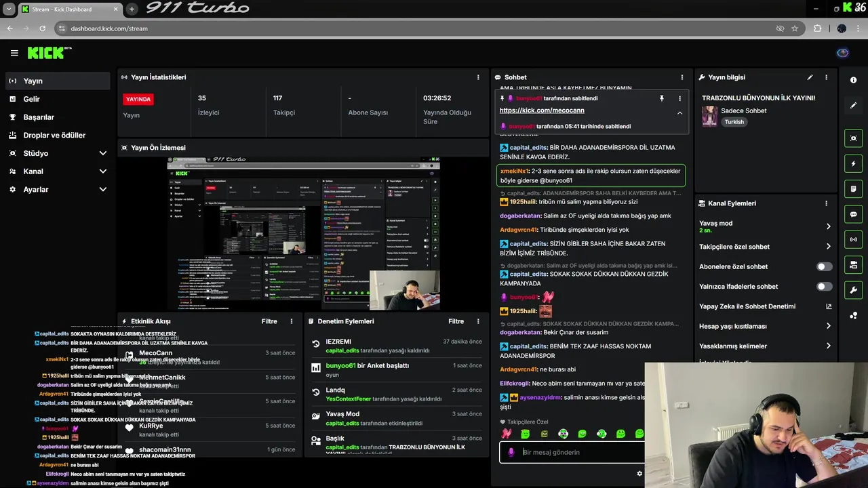Image resolution: width=868 pixels, height=488 pixels.
Task: Open Yayın İstatistikleri three-dot menu
Action: (x=478, y=77)
